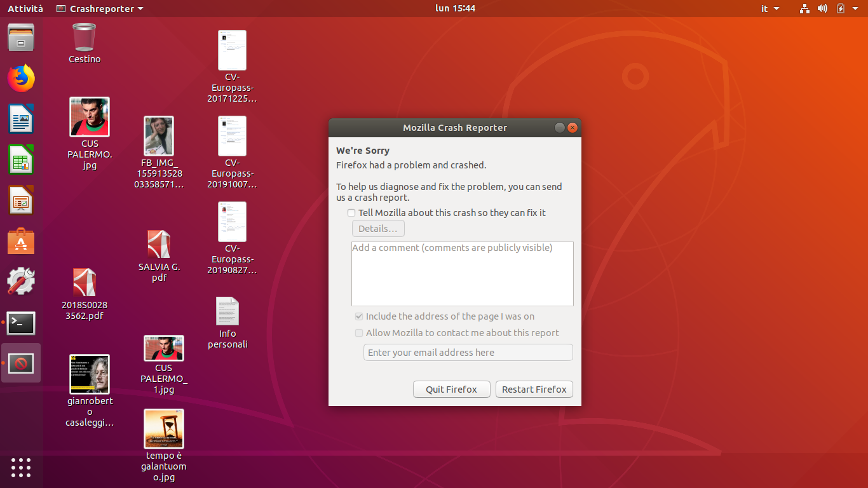Select tempo è galantuomo.jpg file
The width and height of the screenshot is (868, 488).
coord(164,429)
